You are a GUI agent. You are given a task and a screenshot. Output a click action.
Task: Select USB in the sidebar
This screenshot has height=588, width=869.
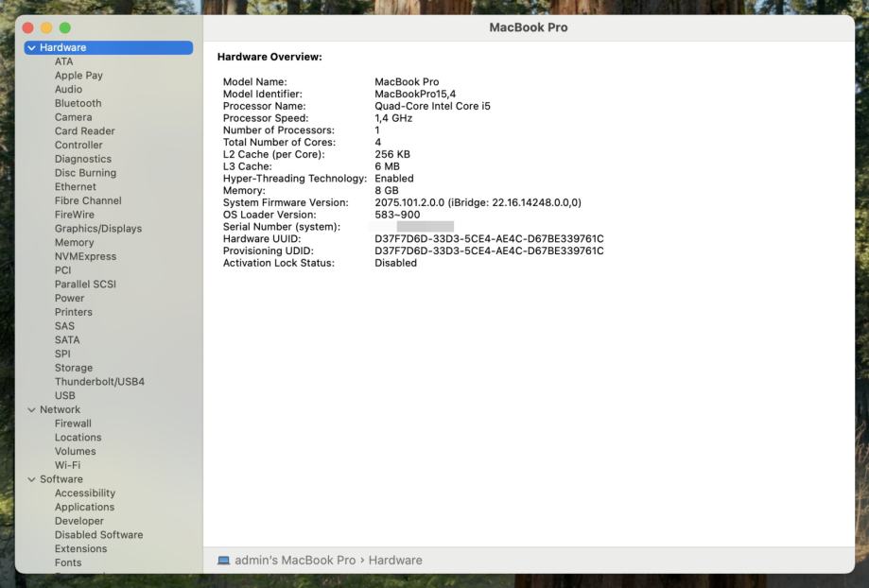tap(65, 395)
